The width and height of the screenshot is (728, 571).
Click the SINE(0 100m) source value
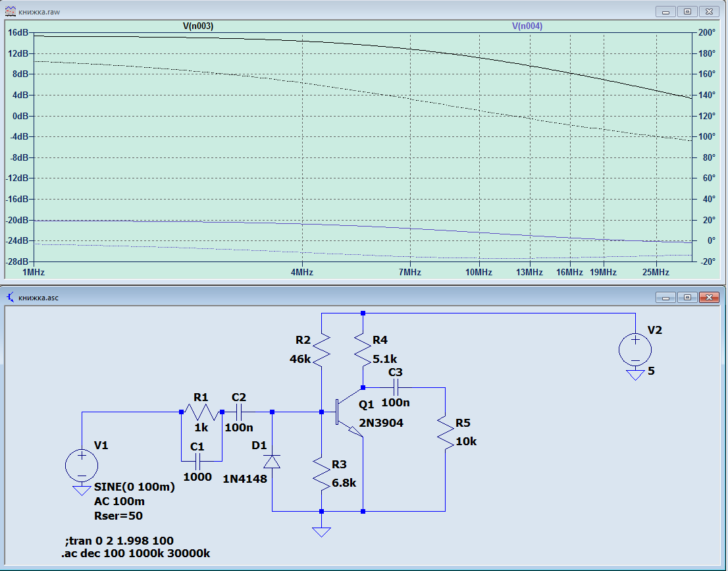pos(135,487)
